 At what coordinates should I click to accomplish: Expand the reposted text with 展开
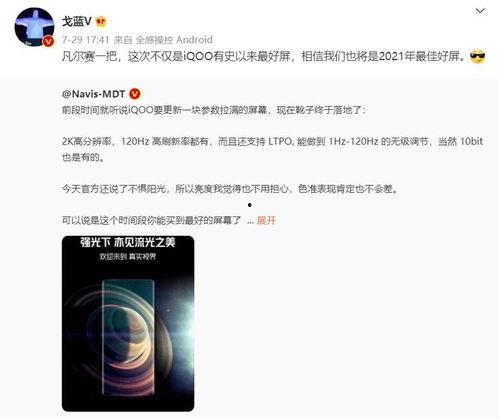tap(266, 220)
